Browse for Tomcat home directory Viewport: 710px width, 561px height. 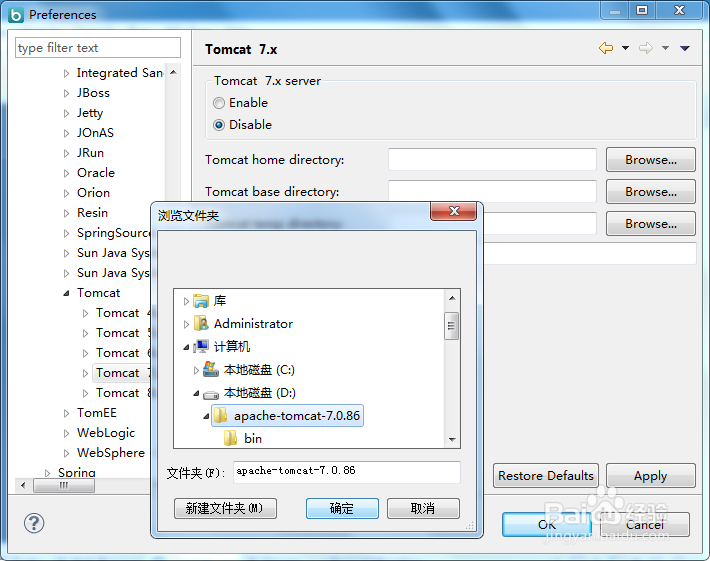(x=651, y=159)
